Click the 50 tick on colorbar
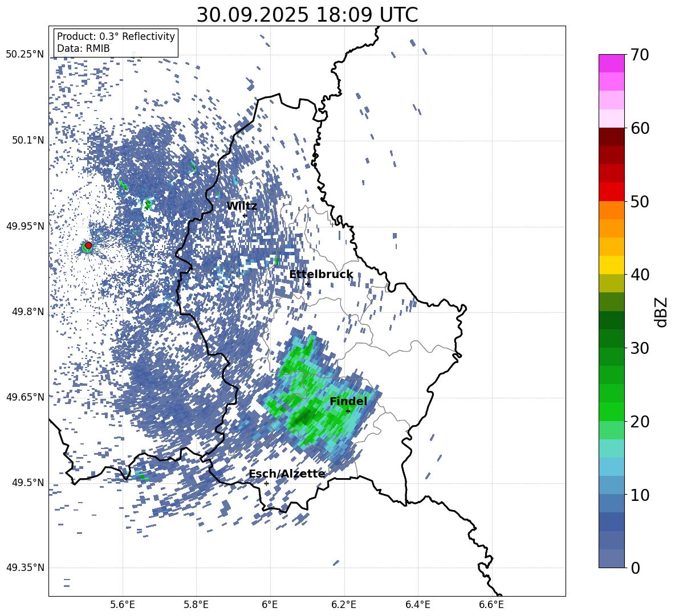The image size is (675, 616). point(640,201)
